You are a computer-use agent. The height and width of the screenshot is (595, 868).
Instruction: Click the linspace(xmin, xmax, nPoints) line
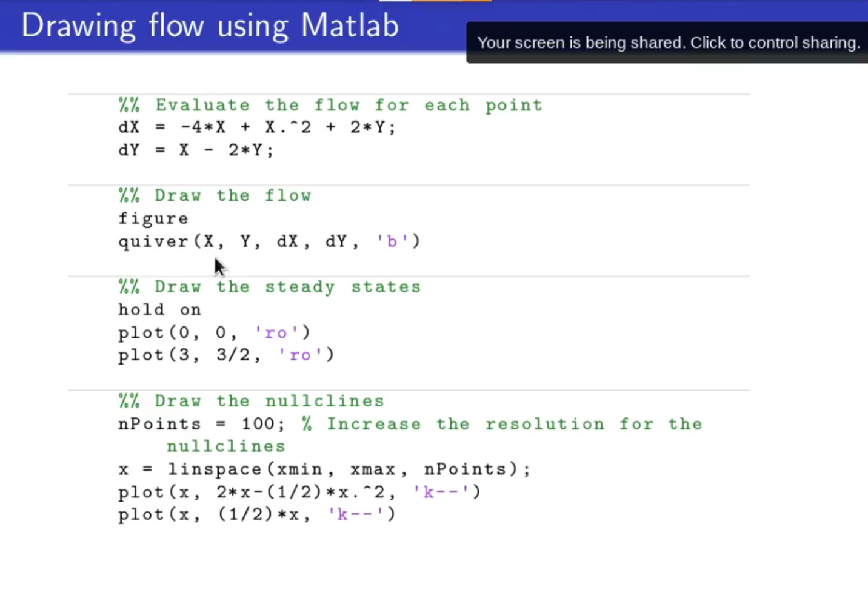(324, 469)
